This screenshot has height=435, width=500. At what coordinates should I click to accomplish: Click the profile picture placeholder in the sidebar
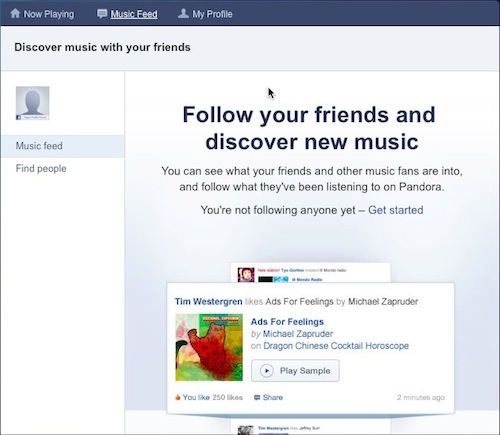33,103
